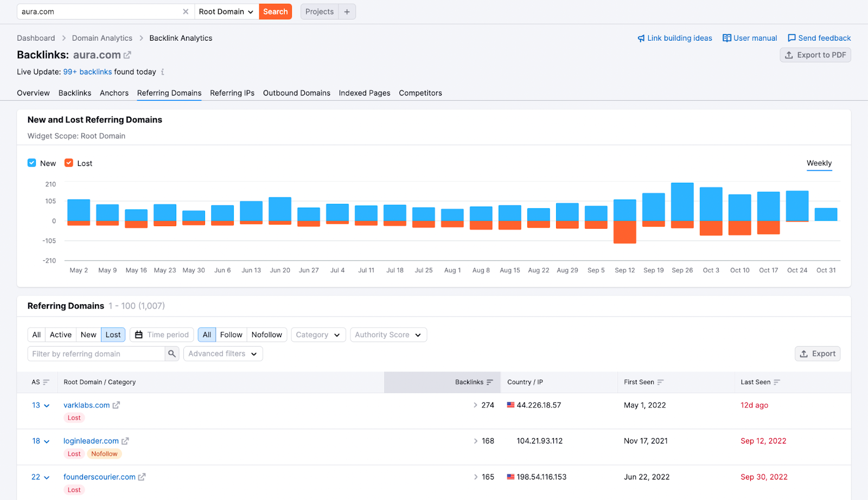Open the Advanced filters dropdown
This screenshot has width=868, height=500.
[222, 354]
